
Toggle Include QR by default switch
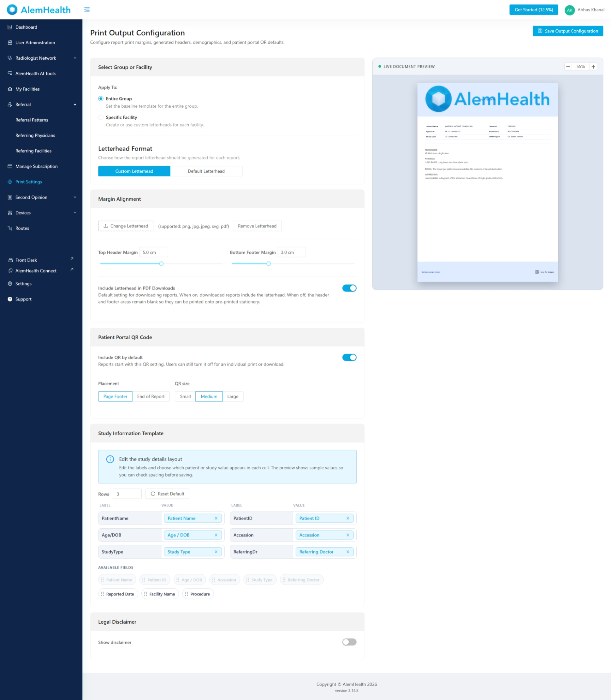tap(349, 357)
